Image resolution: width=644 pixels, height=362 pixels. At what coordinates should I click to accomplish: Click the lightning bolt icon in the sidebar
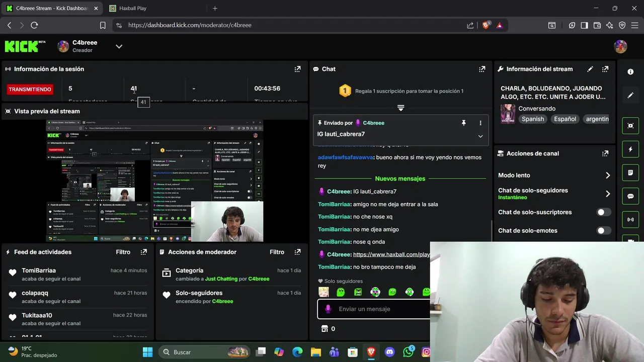[x=630, y=149]
